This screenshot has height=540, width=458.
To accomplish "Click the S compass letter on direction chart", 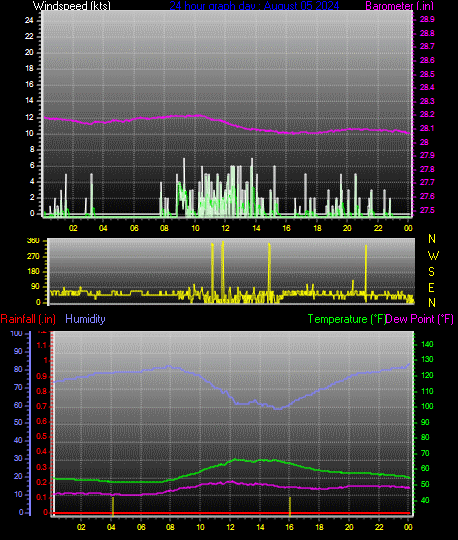I will coord(431,272).
